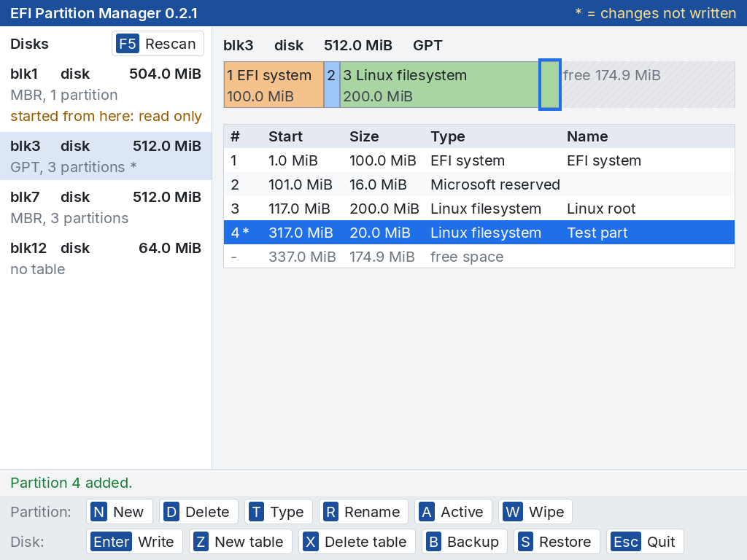747x560 pixels.
Task: Select disk blk1 in the Disks list
Action: (x=106, y=95)
